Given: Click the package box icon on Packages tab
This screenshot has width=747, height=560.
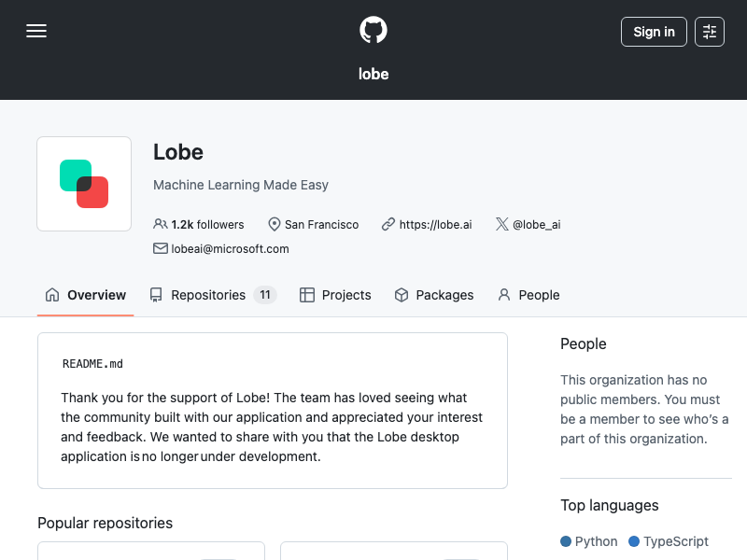Looking at the screenshot, I should tap(401, 295).
